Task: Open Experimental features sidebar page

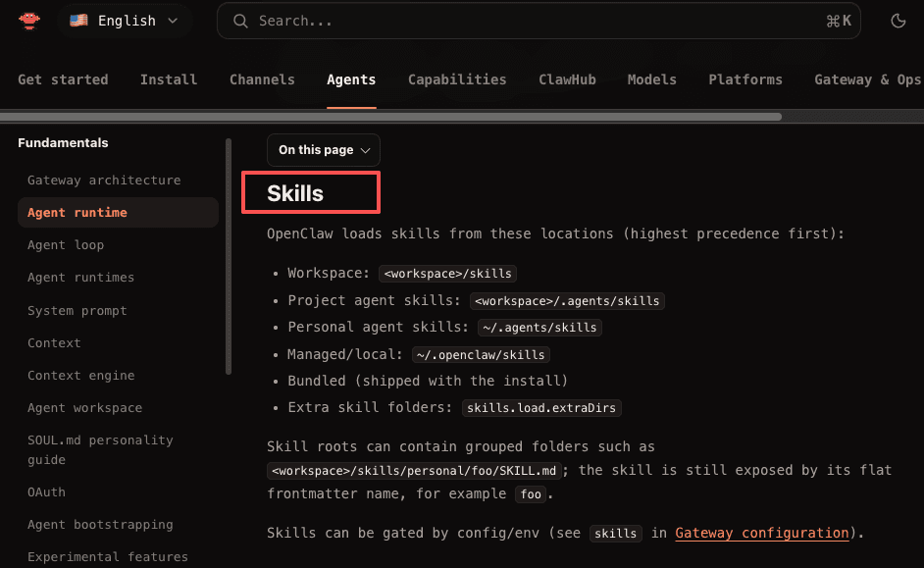Action: (x=108, y=557)
